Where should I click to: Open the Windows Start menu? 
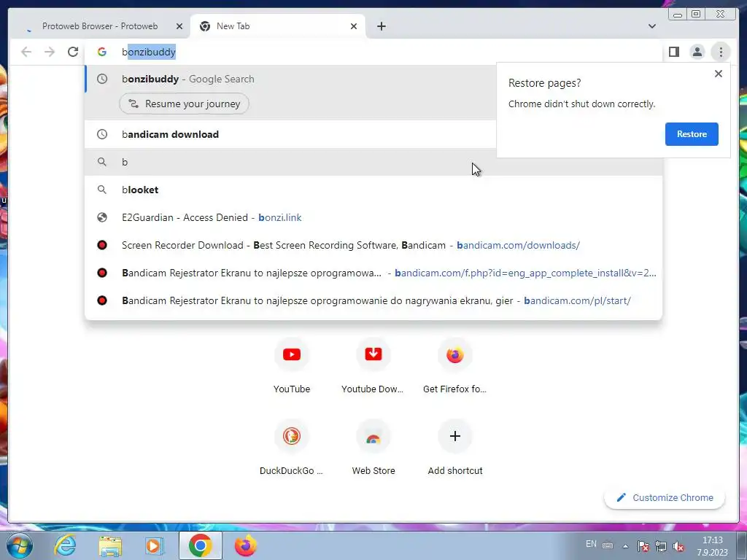pyautogui.click(x=19, y=545)
